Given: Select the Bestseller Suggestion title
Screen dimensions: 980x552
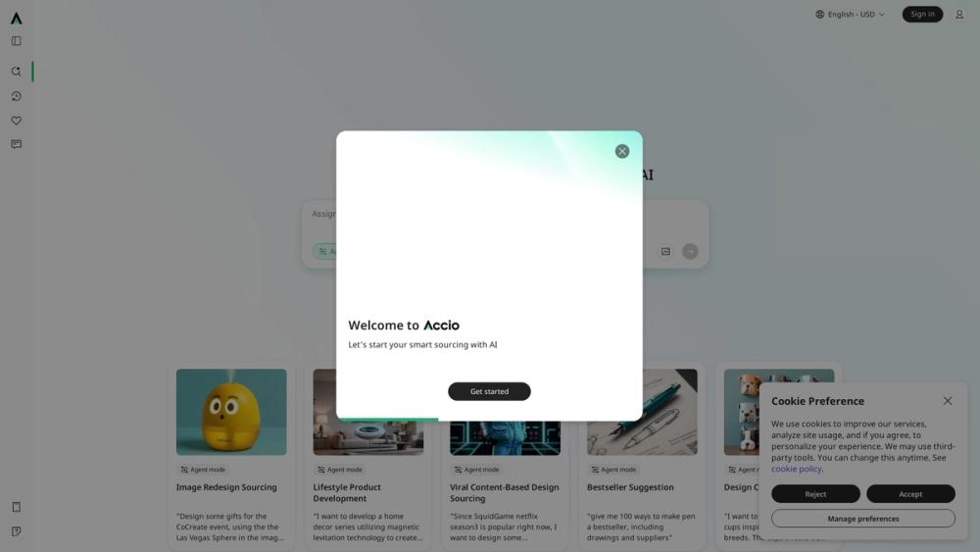Looking at the screenshot, I should click(630, 487).
